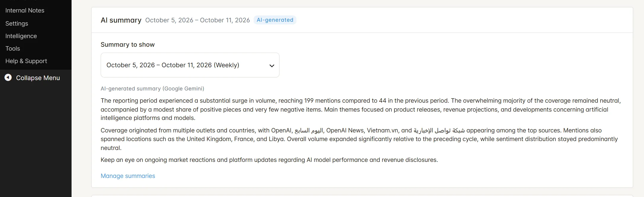Viewport: 644px width, 197px height.
Task: Open the Summary to show dropdown
Action: 190,65
